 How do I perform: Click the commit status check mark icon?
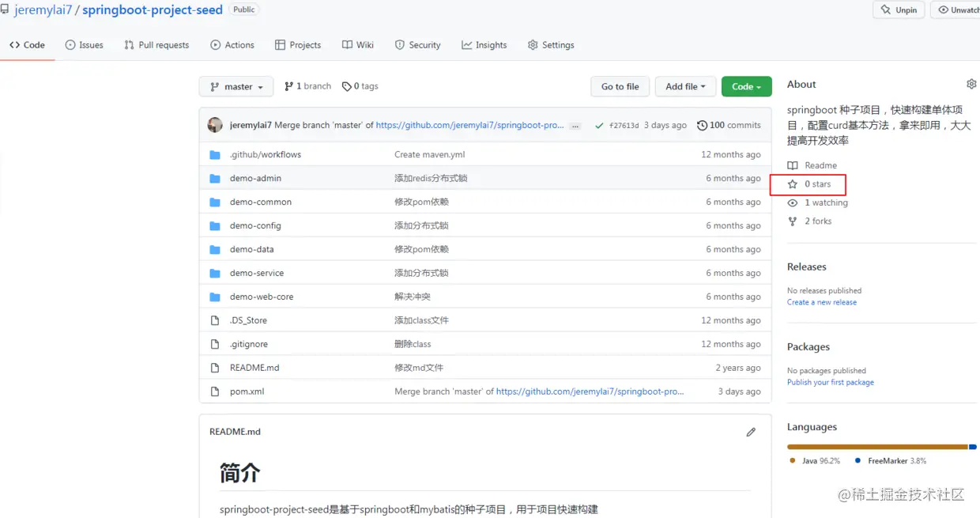pyautogui.click(x=599, y=125)
